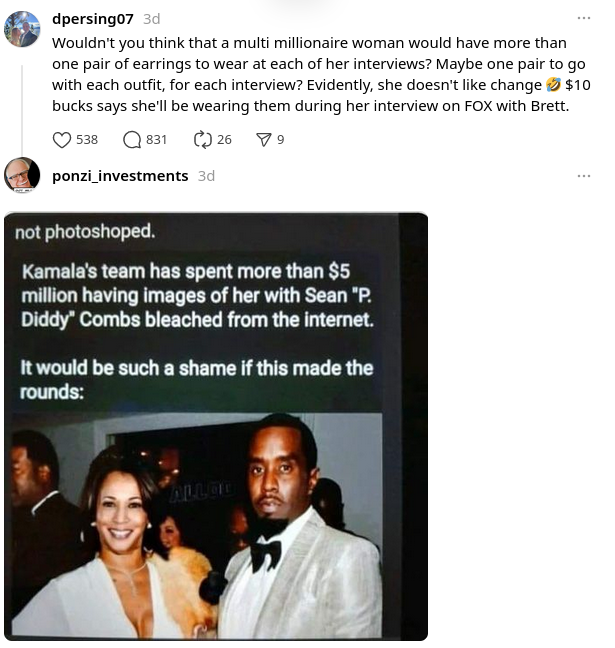
Task: Open more options on dpersing07's post
Action: (584, 18)
